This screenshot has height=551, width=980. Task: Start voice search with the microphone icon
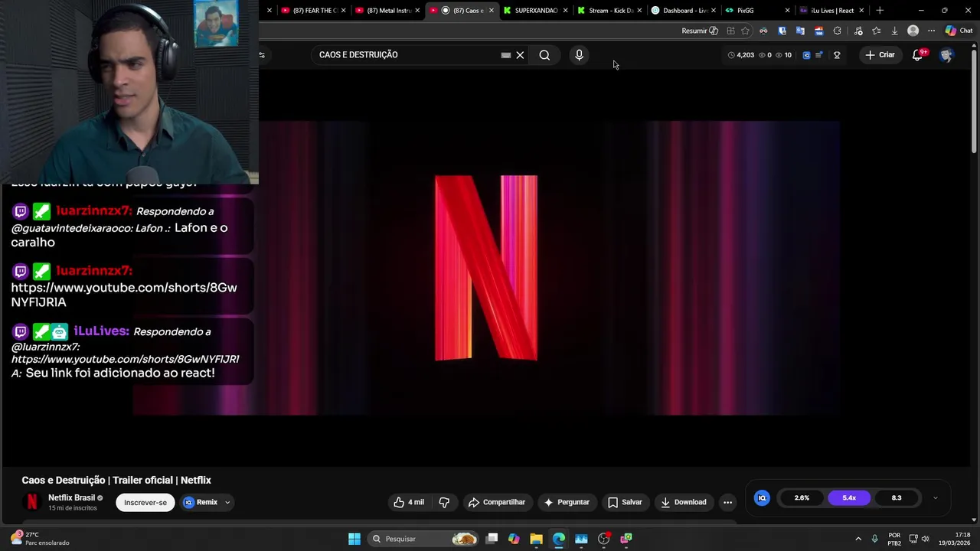pos(579,55)
